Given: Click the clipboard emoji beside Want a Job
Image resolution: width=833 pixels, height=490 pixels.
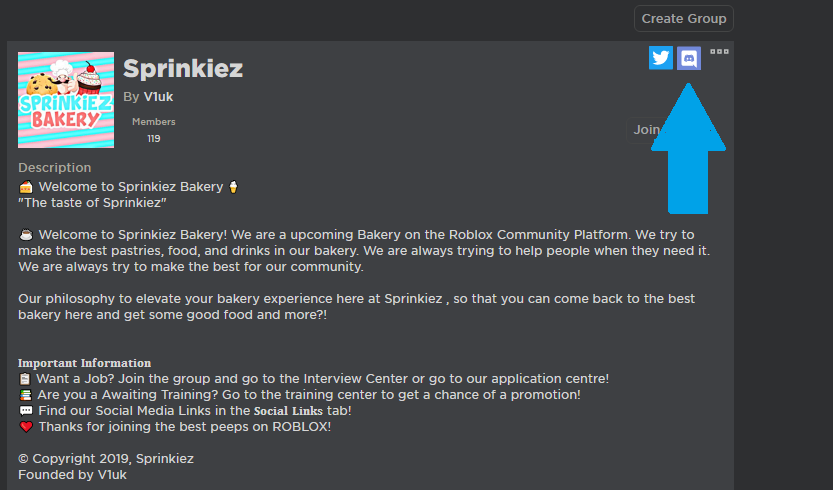Looking at the screenshot, I should 25,379.
